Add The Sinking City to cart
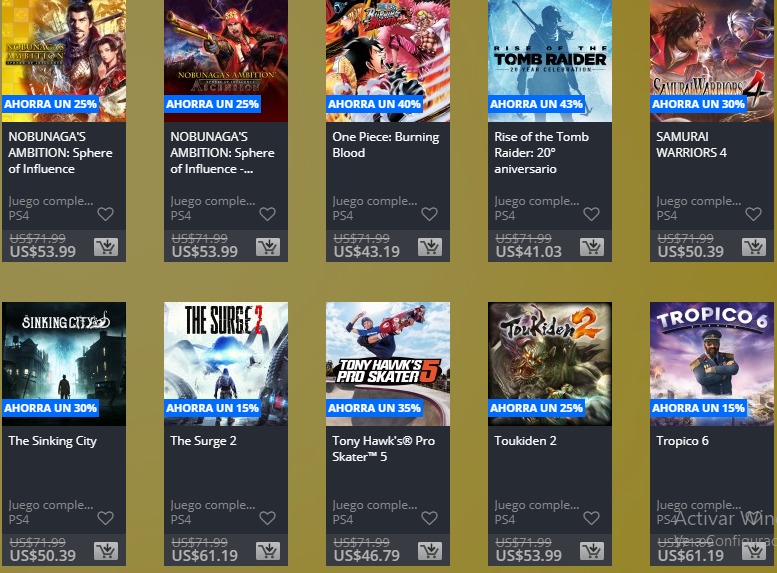777x573 pixels. [106, 551]
